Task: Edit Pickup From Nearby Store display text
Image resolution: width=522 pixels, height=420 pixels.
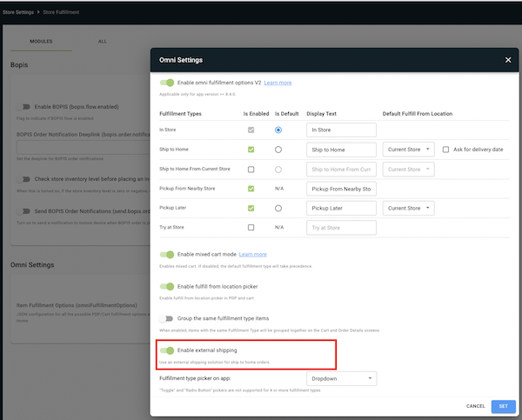Action: click(341, 189)
